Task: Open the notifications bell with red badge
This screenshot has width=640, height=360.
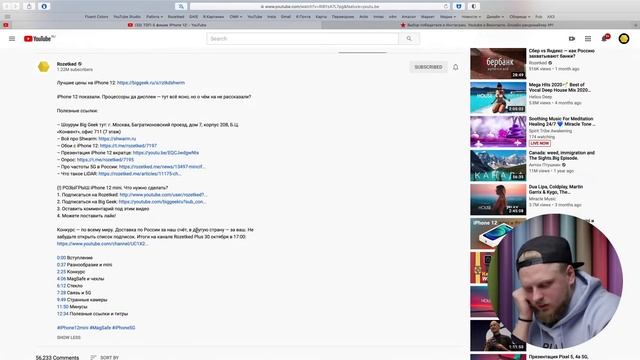Action: click(605, 38)
